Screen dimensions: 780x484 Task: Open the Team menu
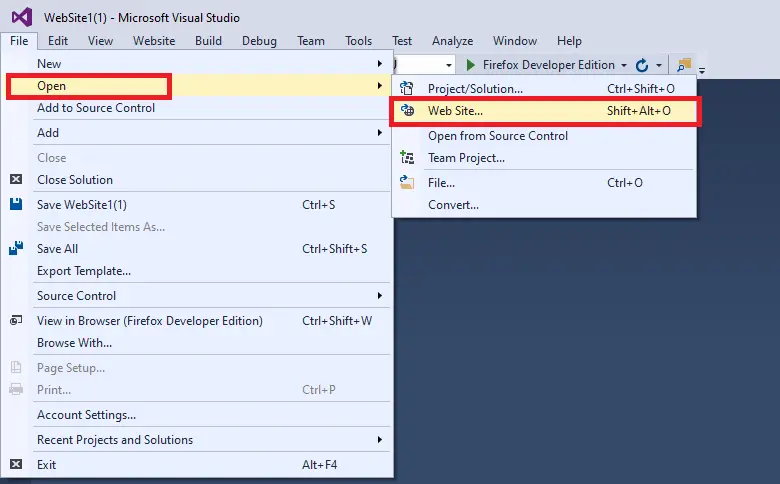pos(311,41)
